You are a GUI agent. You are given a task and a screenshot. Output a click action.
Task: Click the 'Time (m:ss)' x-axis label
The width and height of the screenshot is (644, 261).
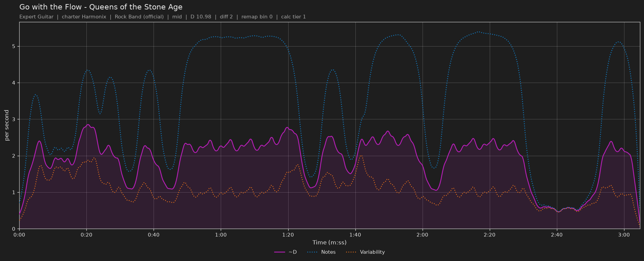(329, 242)
